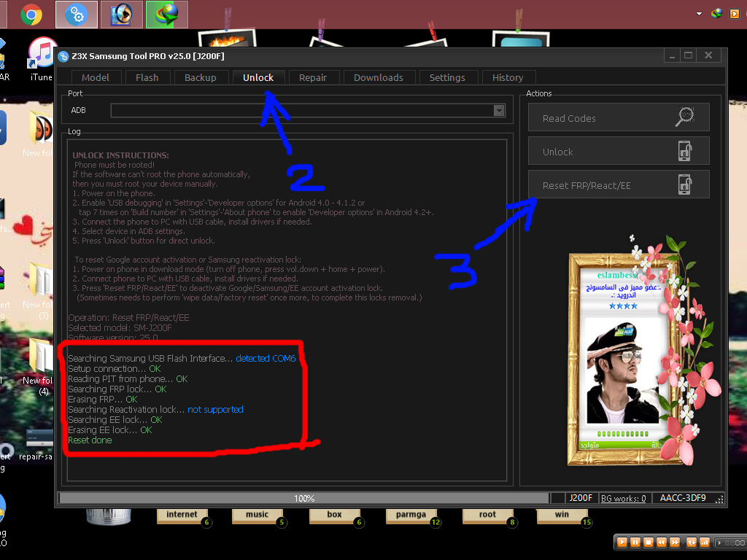Select the Z3X gears taskbar button
747x560 pixels.
pyautogui.click(x=77, y=15)
